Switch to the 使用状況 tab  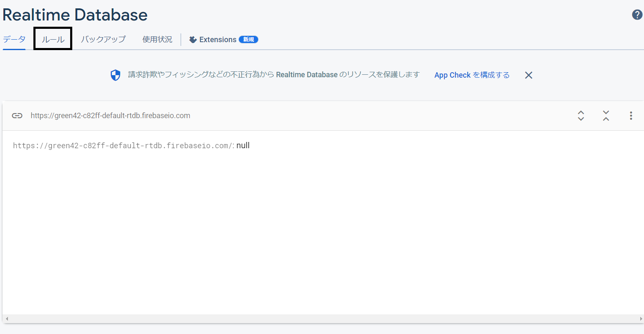click(157, 39)
